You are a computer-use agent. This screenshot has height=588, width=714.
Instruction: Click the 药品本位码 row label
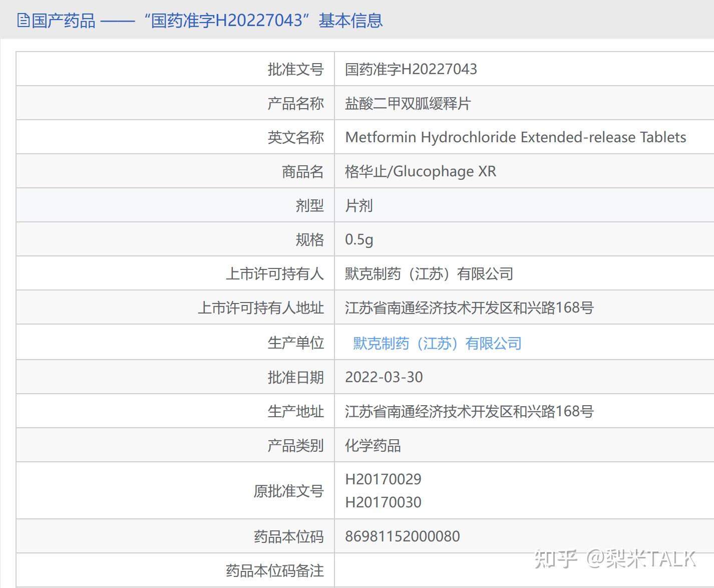288,536
